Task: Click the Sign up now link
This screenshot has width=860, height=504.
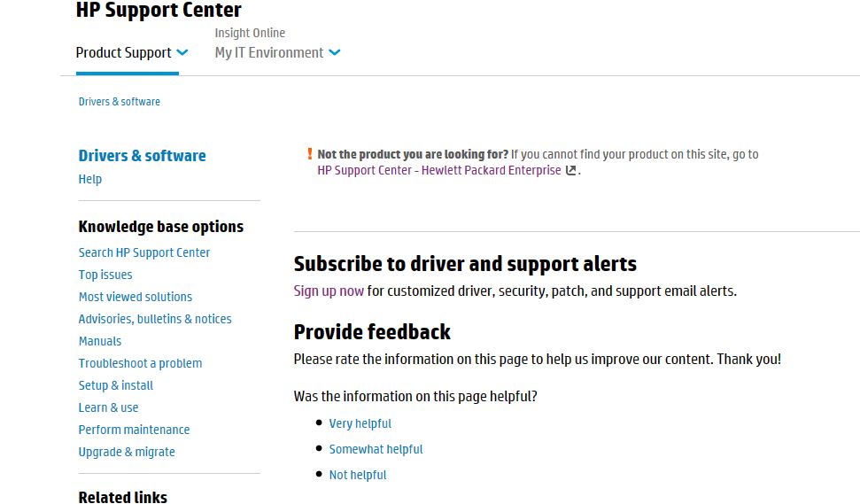Action: pyautogui.click(x=329, y=291)
